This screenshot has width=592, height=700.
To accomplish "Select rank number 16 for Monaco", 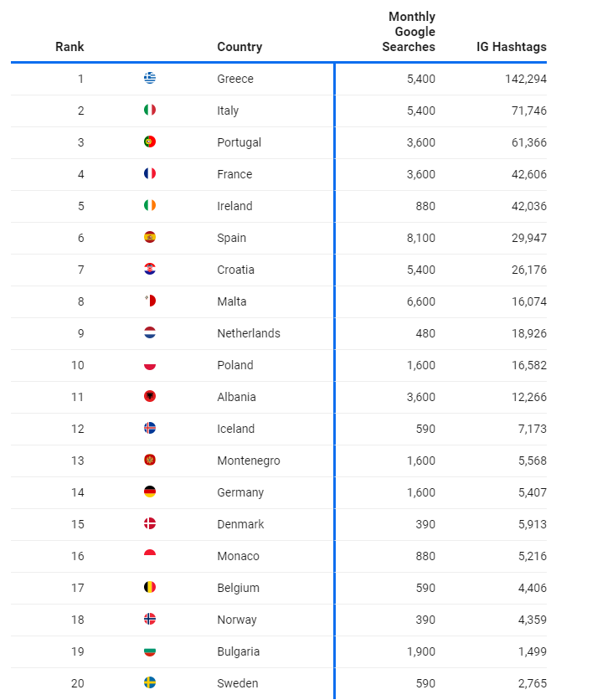I will [x=78, y=556].
